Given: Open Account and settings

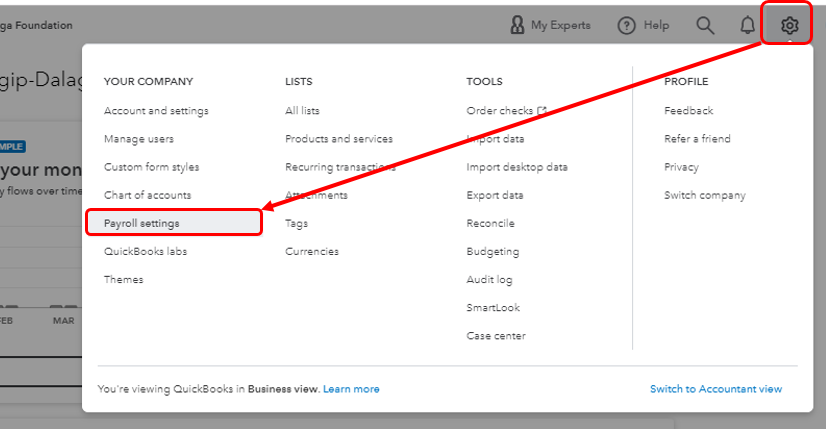Looking at the screenshot, I should coord(156,111).
